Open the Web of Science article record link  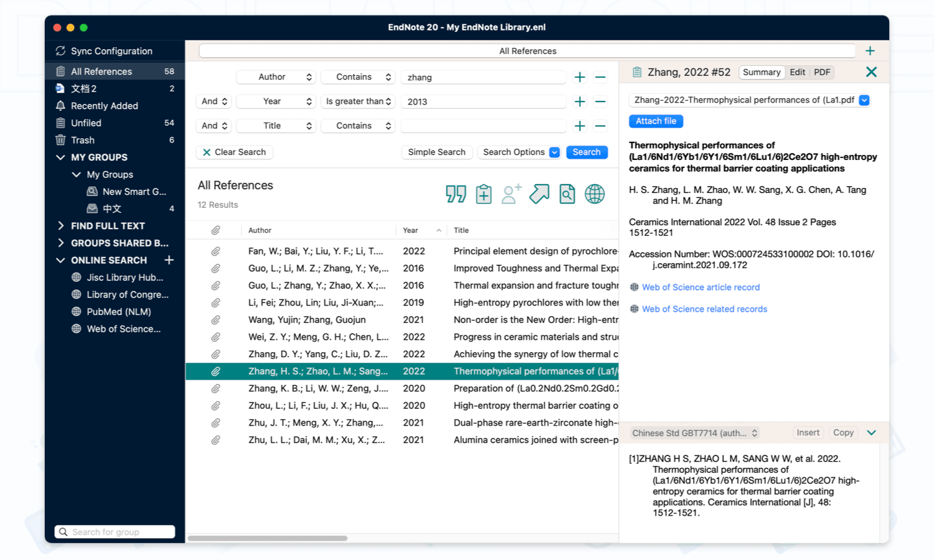click(700, 287)
